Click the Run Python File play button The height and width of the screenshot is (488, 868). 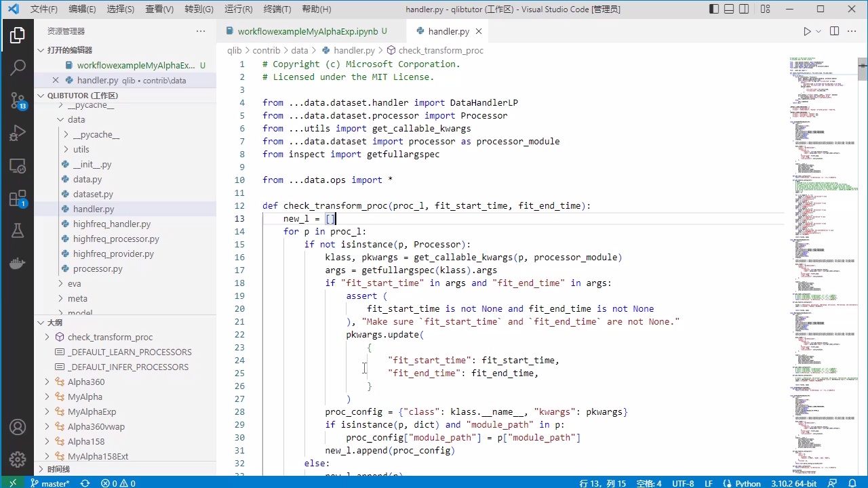806,31
